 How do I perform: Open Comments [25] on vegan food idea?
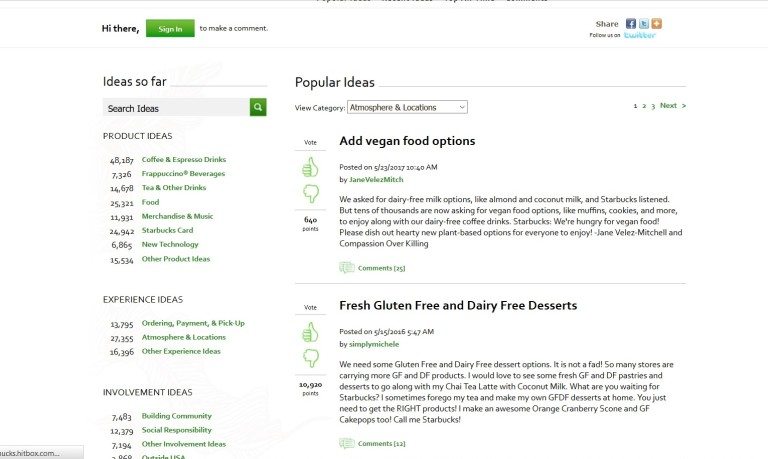pos(381,268)
